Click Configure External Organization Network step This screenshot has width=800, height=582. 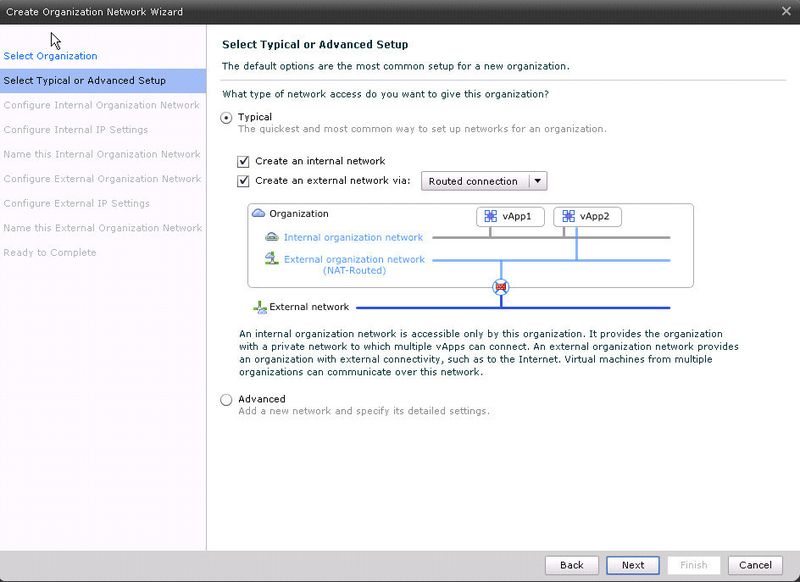[103, 179]
